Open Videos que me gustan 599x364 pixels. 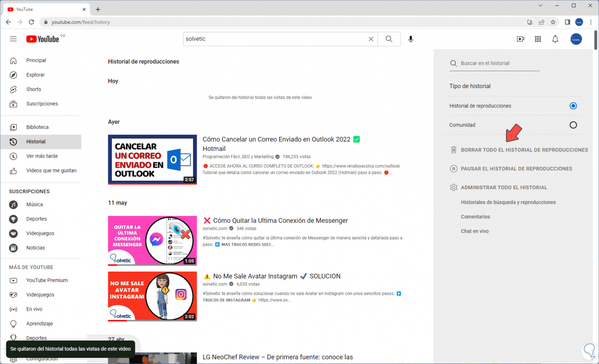pyautogui.click(x=41, y=171)
